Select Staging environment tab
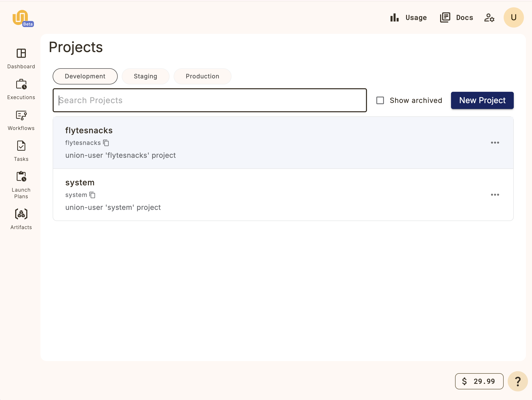 pyautogui.click(x=145, y=76)
